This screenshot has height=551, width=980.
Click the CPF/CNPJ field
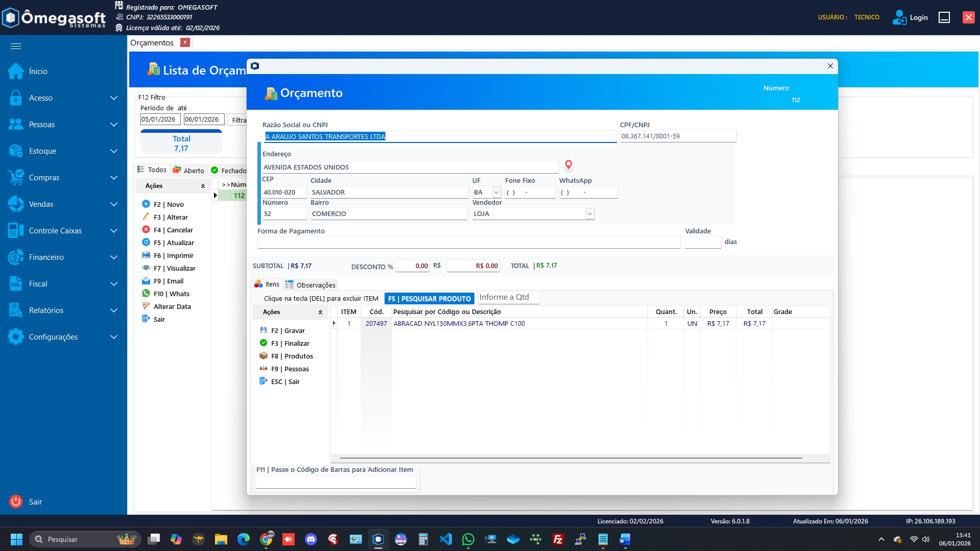tap(678, 136)
